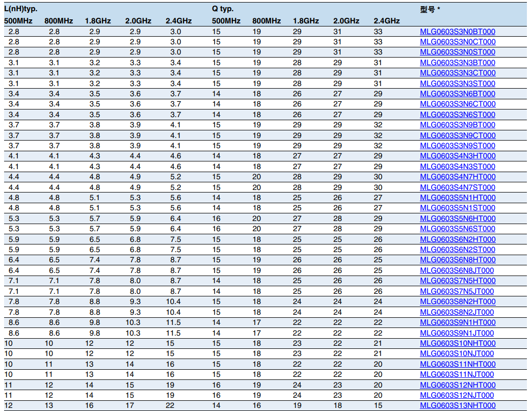Open the MLG0603S3N6CT000 part link

pyautogui.click(x=458, y=104)
